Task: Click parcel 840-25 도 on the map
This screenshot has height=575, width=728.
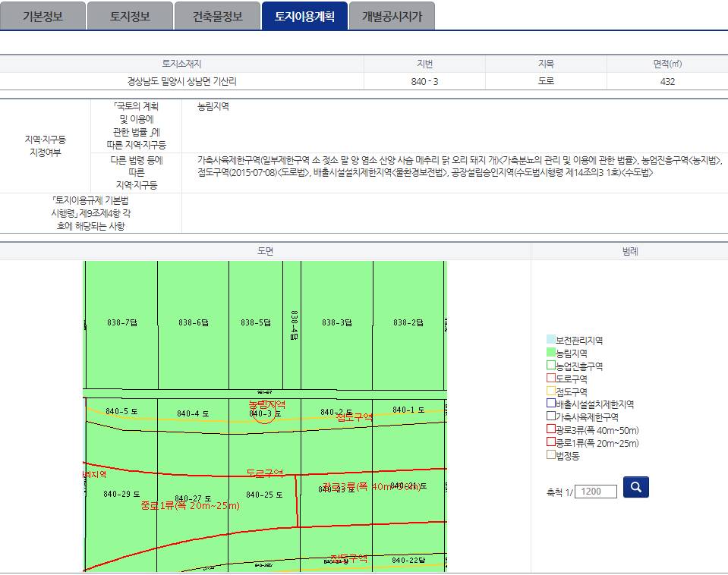Action: 263,495
